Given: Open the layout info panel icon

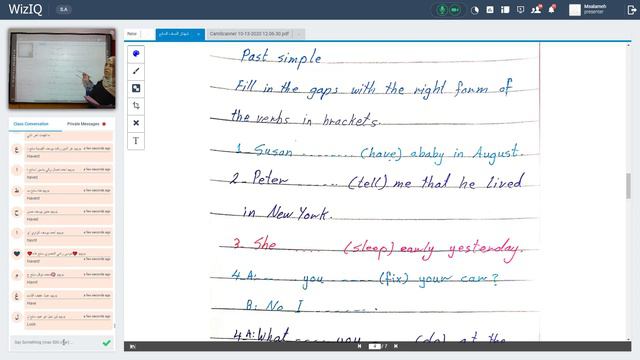Looking at the screenshot, I should (505, 10).
